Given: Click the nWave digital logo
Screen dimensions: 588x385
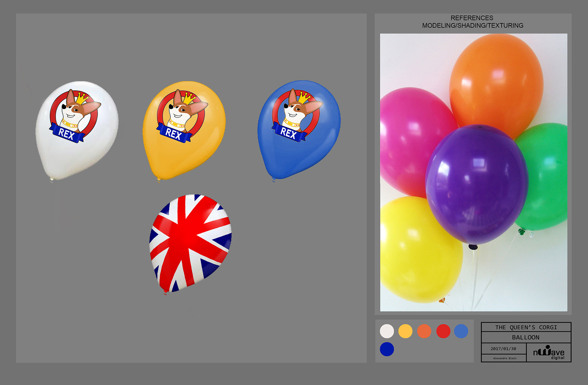Looking at the screenshot, I should pyautogui.click(x=548, y=353).
